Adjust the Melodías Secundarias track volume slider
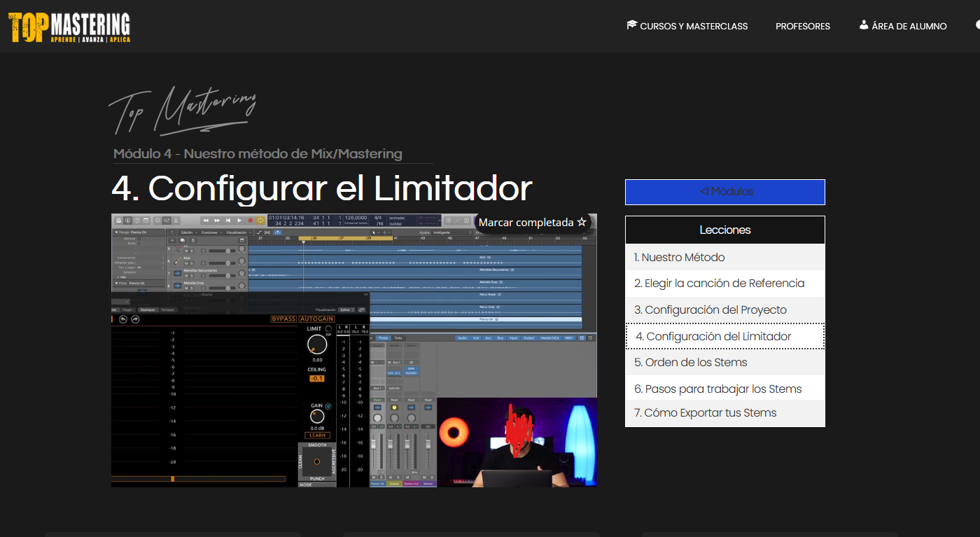 tap(222, 276)
